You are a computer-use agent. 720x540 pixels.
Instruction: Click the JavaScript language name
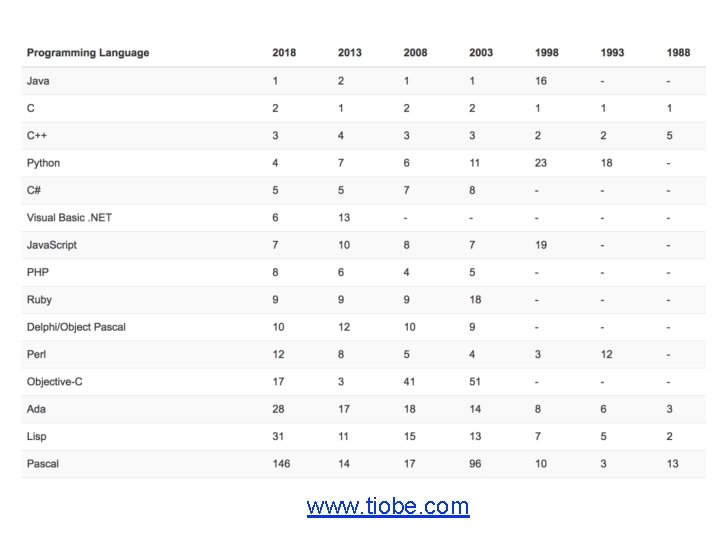(51, 245)
